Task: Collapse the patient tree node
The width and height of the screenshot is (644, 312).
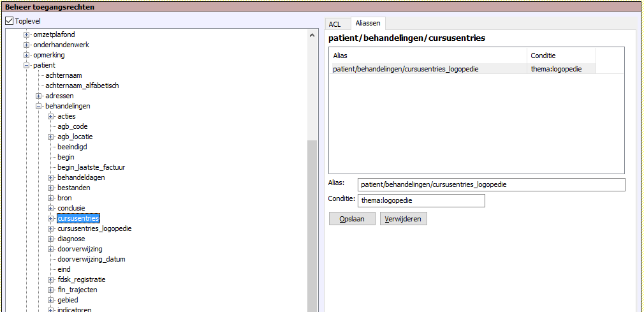Action: 27,65
